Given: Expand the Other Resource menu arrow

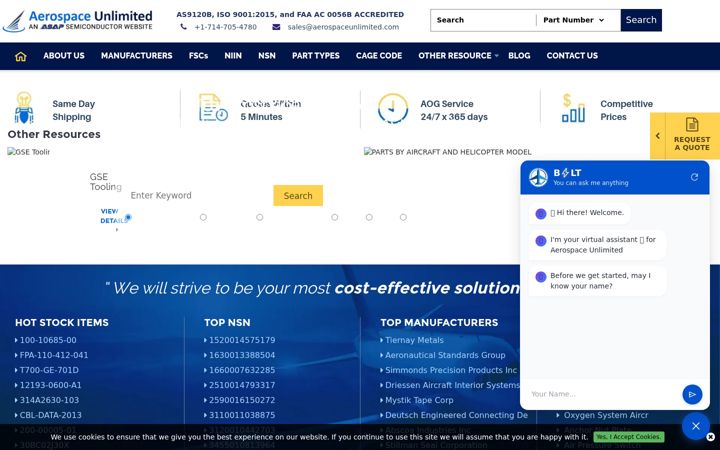Looking at the screenshot, I should coord(496,56).
